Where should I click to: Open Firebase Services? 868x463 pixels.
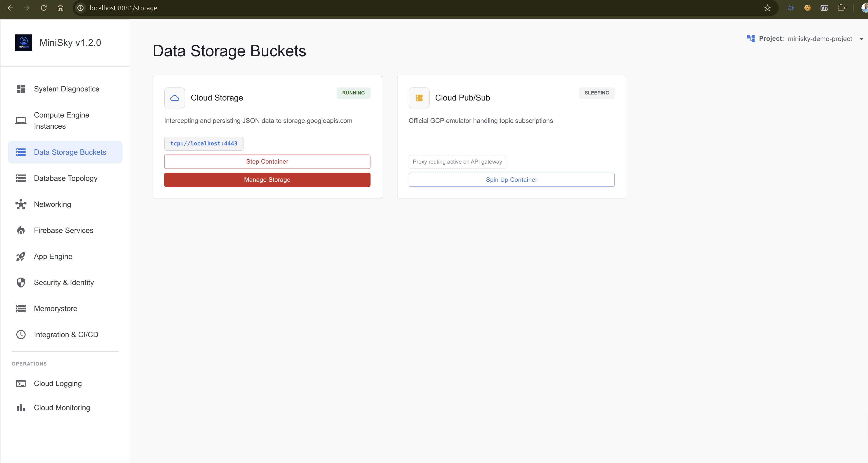pyautogui.click(x=65, y=231)
